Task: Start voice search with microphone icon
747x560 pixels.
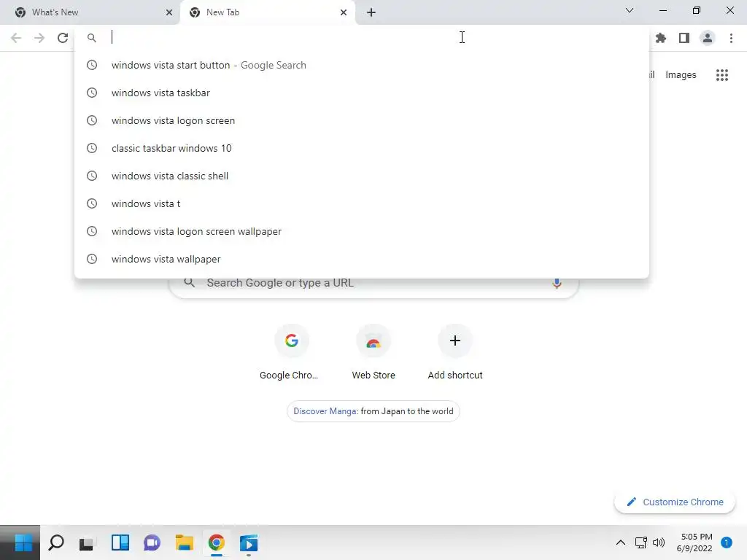Action: 557,283
